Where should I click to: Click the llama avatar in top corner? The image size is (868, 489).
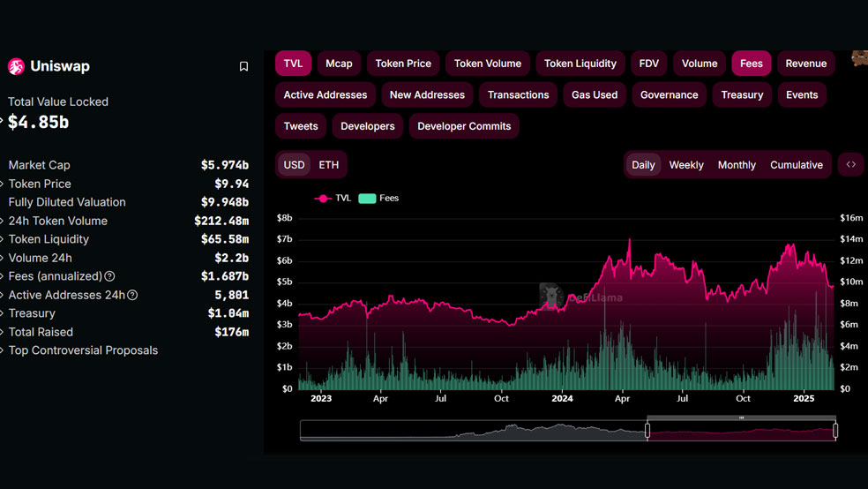coord(860,57)
